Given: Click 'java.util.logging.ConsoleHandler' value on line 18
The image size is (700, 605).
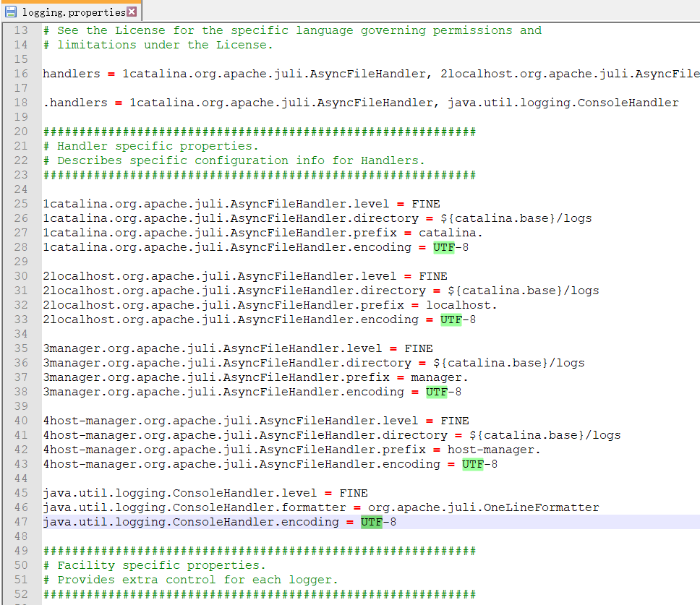Looking at the screenshot, I should coord(563,103).
